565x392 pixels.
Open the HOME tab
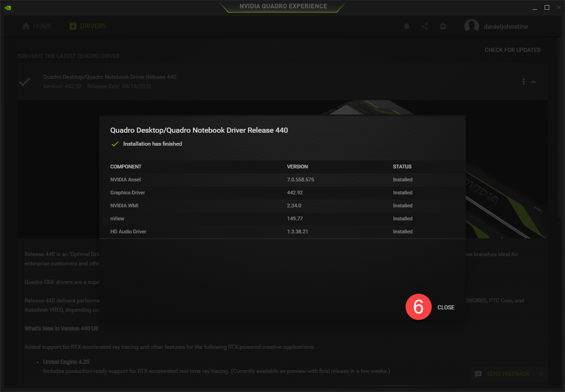37,26
